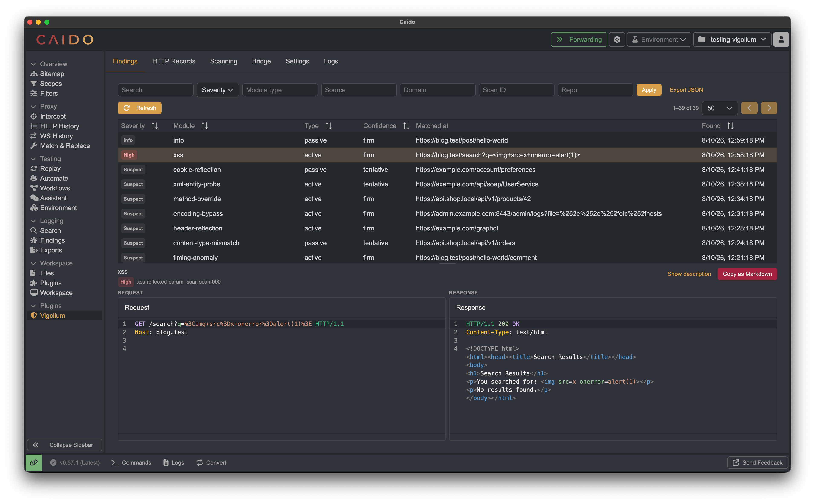This screenshot has height=504, width=815.
Task: Open the testing-vigolium project dropdown
Action: 732,39
